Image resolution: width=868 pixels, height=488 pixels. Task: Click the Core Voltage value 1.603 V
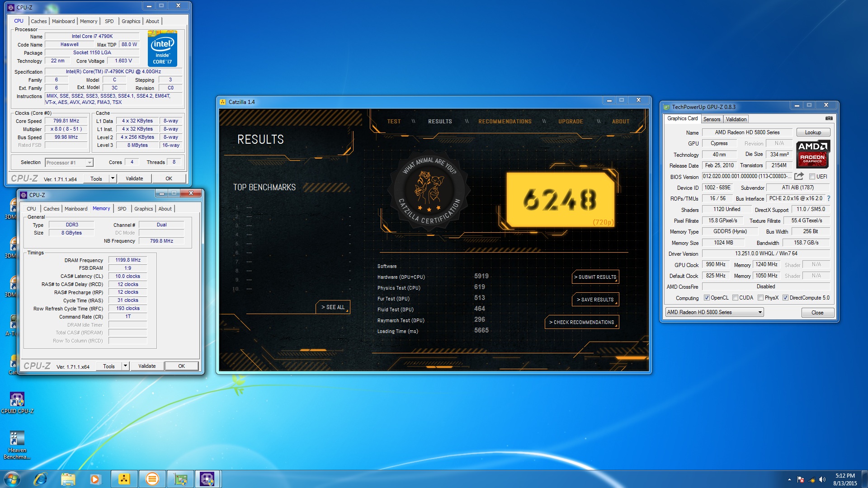pyautogui.click(x=123, y=61)
